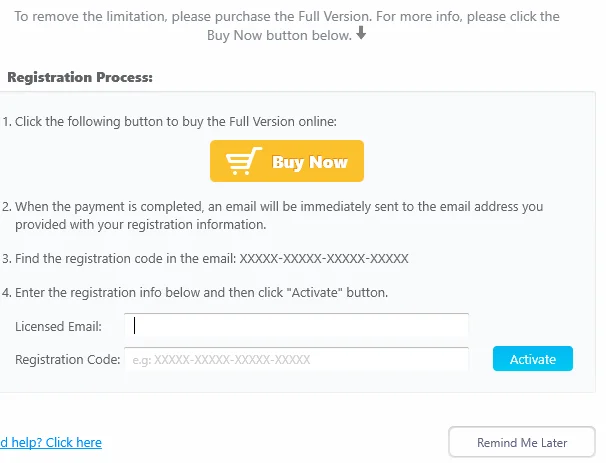Image resolution: width=606 pixels, height=463 pixels.
Task: Click the 'e.g: XXXXX' placeholder text
Action: pos(221,360)
